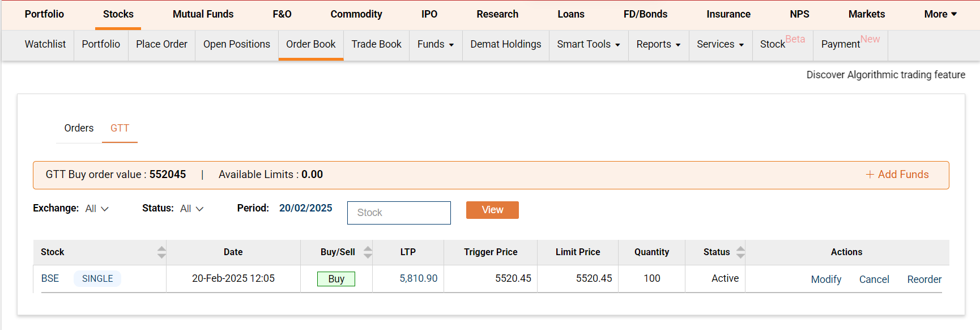Go to the Research section
Image resolution: width=980 pixels, height=330 pixels.
coord(497,14)
